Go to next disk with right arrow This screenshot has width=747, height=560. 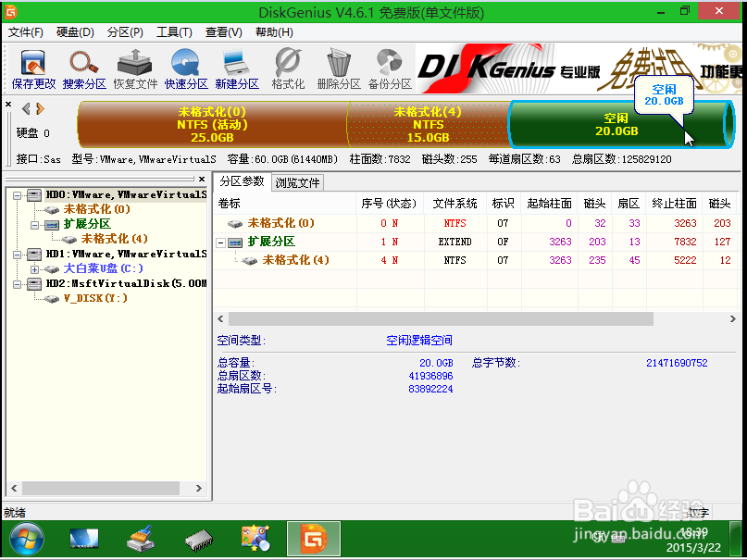[41, 109]
